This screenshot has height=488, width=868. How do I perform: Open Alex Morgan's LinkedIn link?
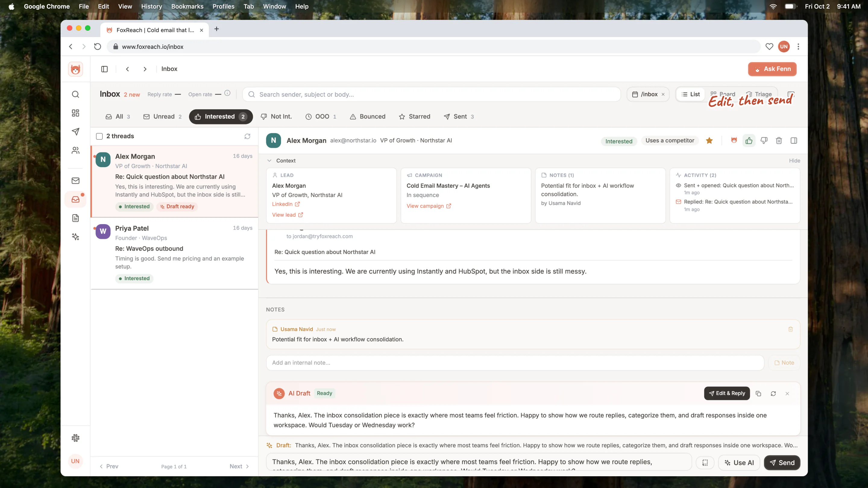pyautogui.click(x=286, y=204)
